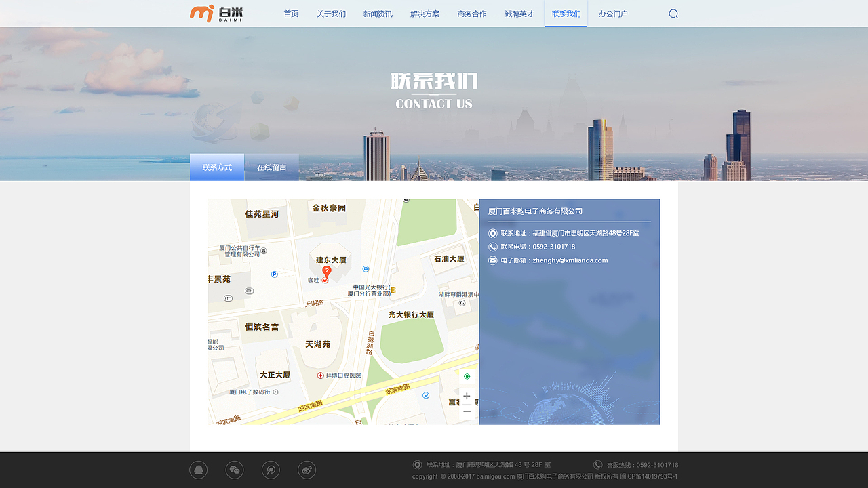Click the 光大银行大厦 label on the map
868x488 pixels.
click(x=411, y=314)
